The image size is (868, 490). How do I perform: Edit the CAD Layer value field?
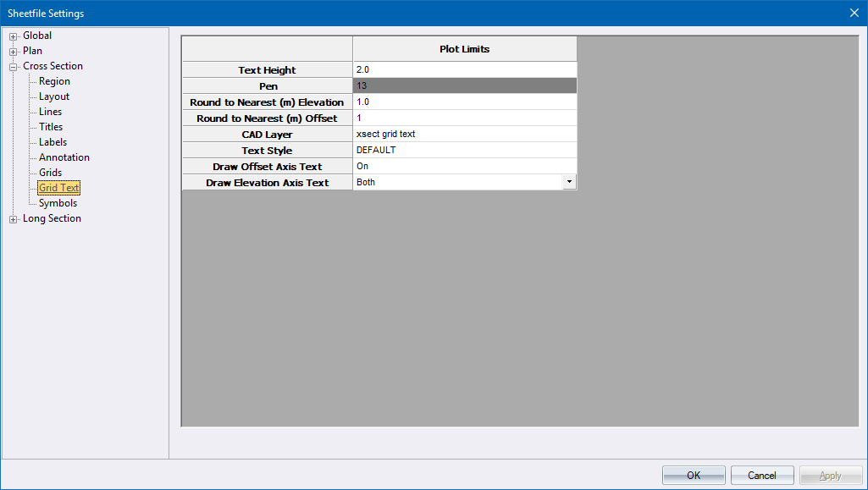(464, 134)
